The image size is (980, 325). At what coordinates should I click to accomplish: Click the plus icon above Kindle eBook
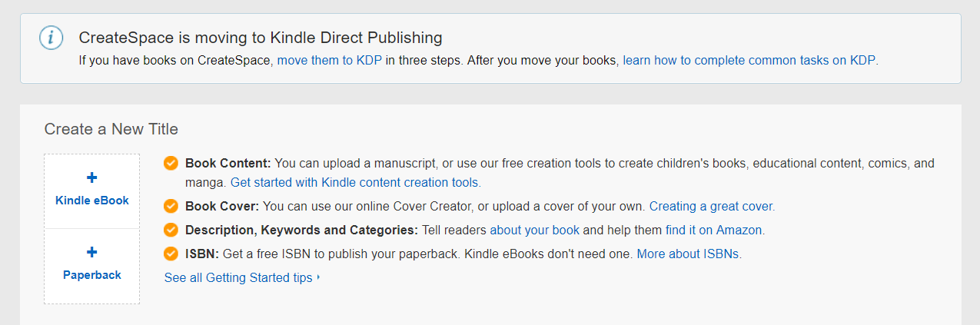coord(92,178)
